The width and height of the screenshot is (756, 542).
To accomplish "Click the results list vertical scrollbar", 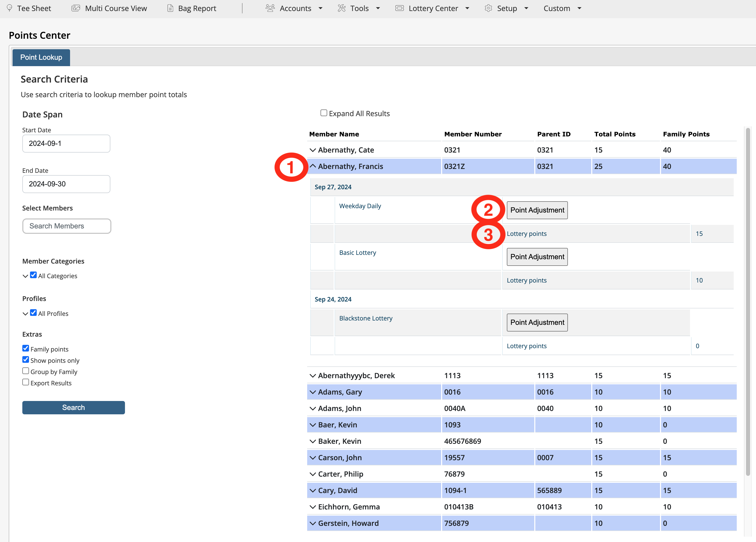I will click(748, 302).
